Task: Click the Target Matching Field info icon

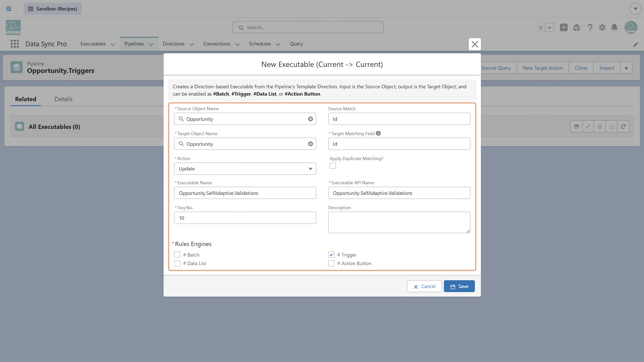Action: pos(378,133)
